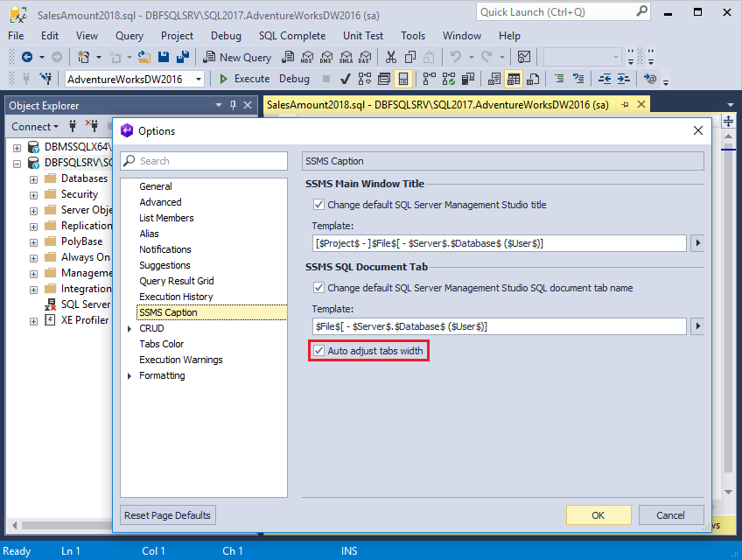This screenshot has width=742, height=560.
Task: Click the Results to Grid icon
Action: (514, 79)
